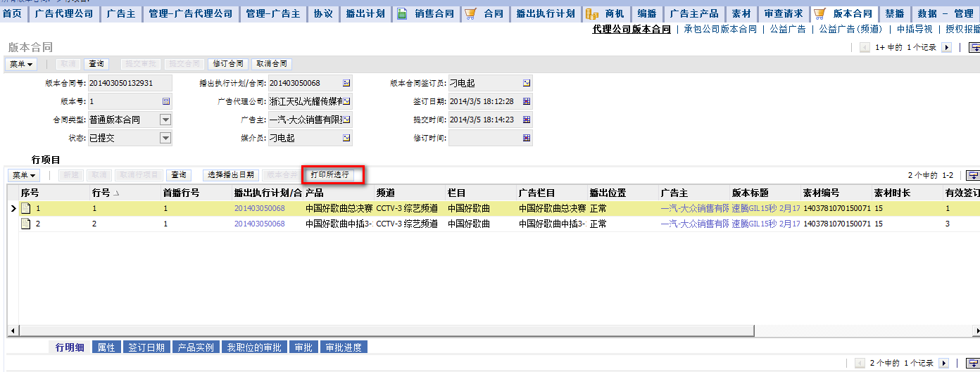Image resolution: width=980 pixels, height=372 pixels.
Task: Go to previous record in 版本合同 header
Action: (865, 48)
